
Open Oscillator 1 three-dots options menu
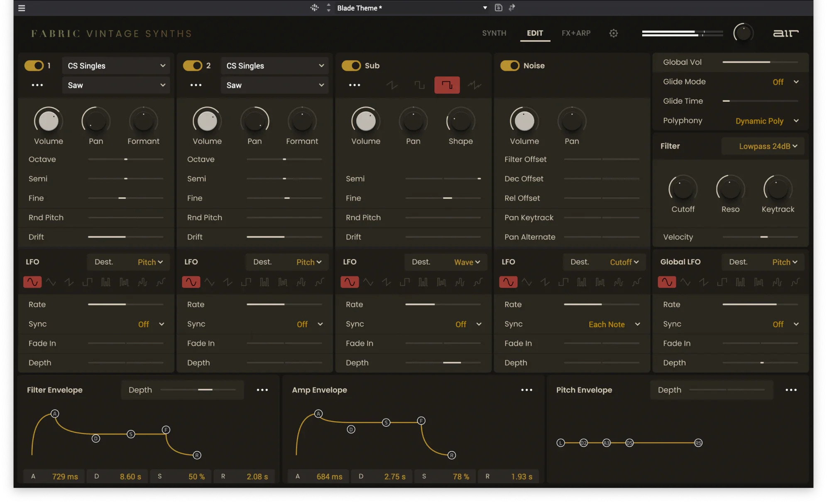pos(37,85)
